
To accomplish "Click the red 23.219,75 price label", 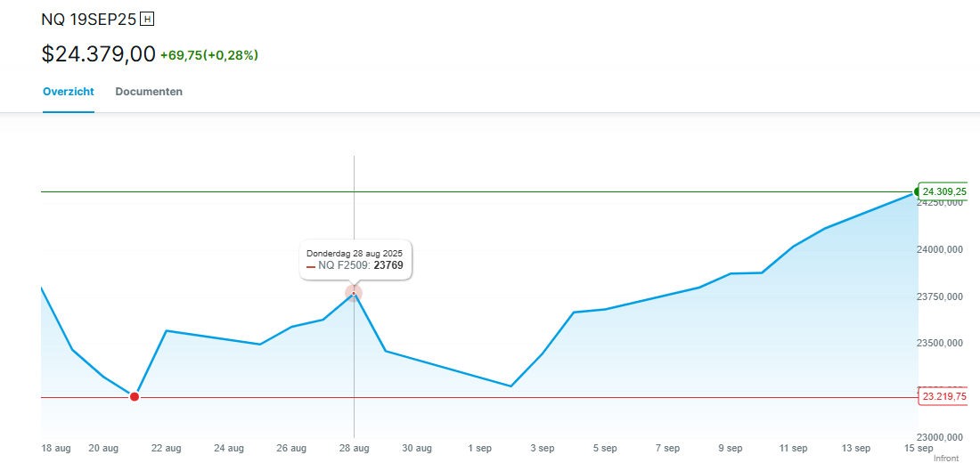I will click(x=944, y=397).
